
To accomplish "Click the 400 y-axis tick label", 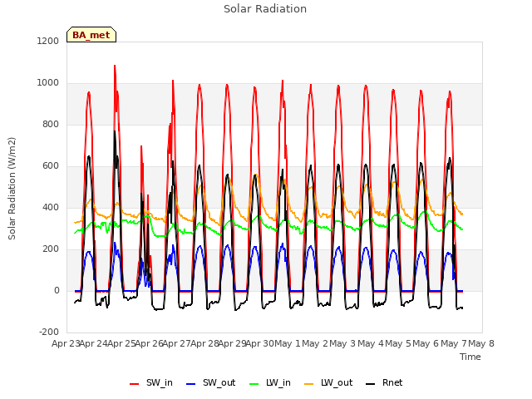I will coord(51,207).
